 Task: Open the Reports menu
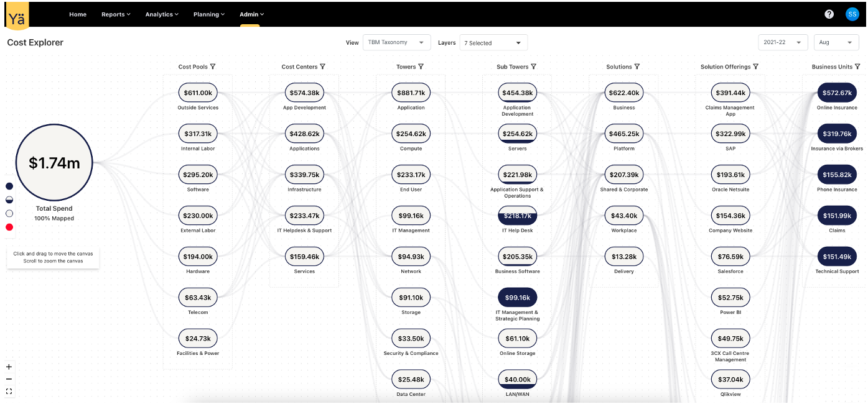(x=116, y=14)
